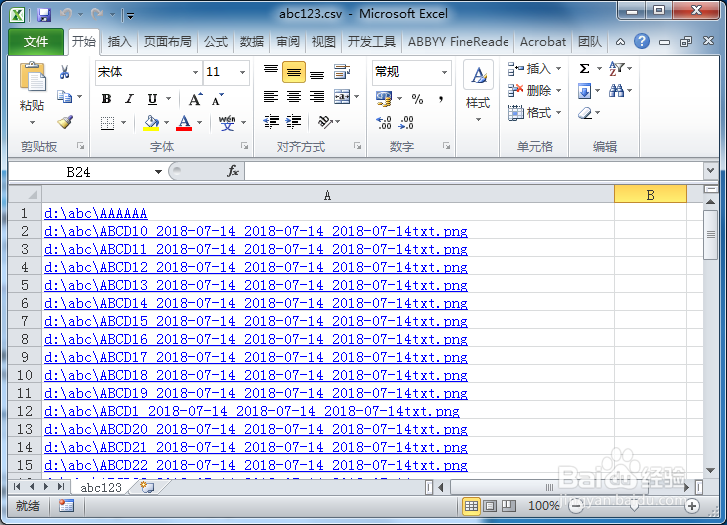Select the Format Painter brush
Viewport: 727px width, 525px height.
coord(65,122)
